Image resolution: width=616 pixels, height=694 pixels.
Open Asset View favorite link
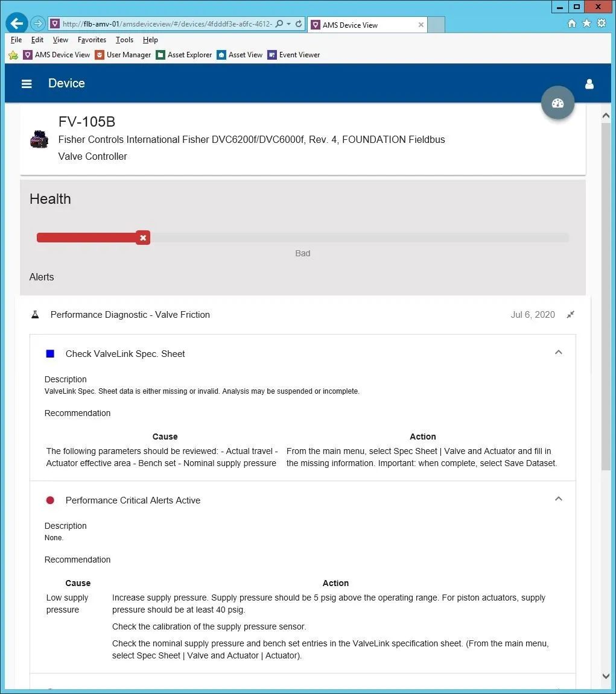pos(240,55)
